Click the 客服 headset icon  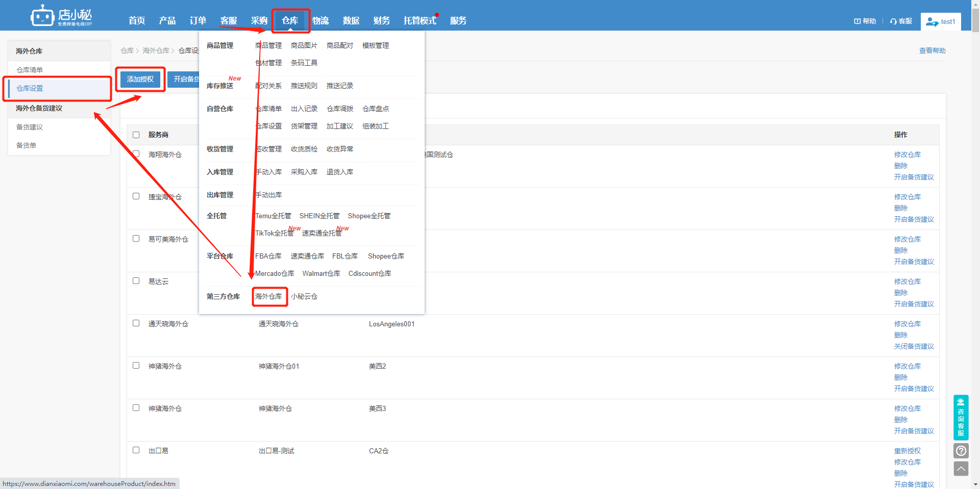(x=893, y=21)
